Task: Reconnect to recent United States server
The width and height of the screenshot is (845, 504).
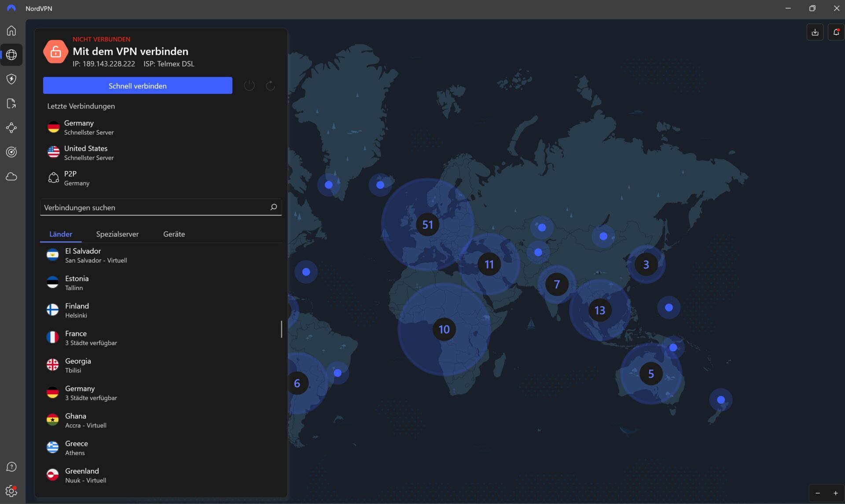Action: click(x=161, y=153)
